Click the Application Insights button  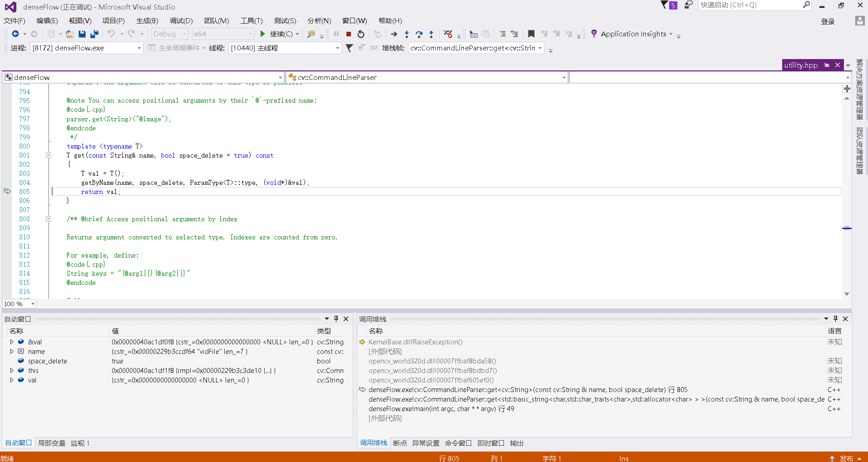[x=632, y=34]
